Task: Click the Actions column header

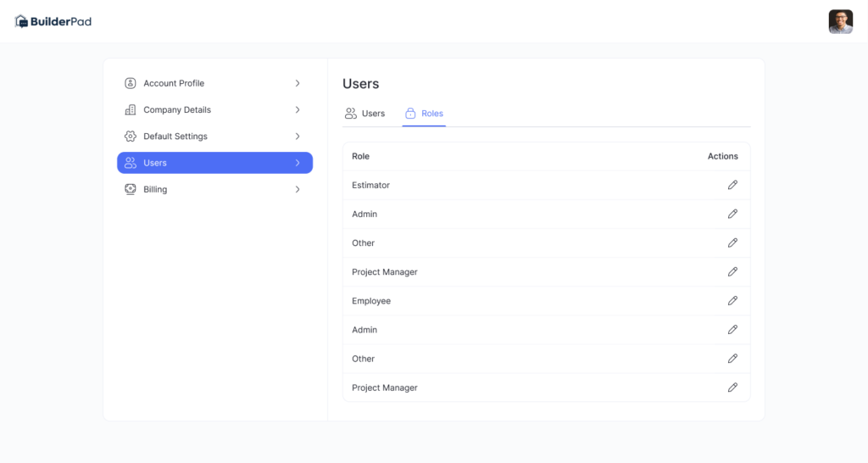Action: click(722, 156)
